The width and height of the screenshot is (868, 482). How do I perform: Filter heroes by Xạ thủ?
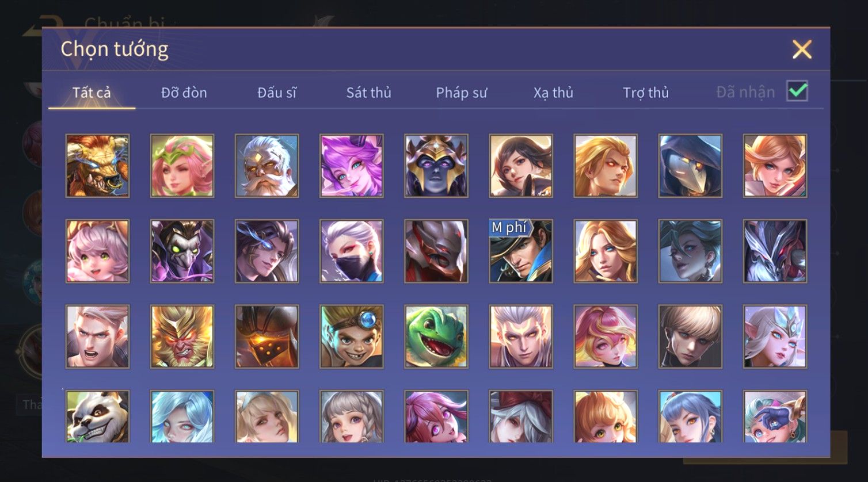pyautogui.click(x=553, y=93)
